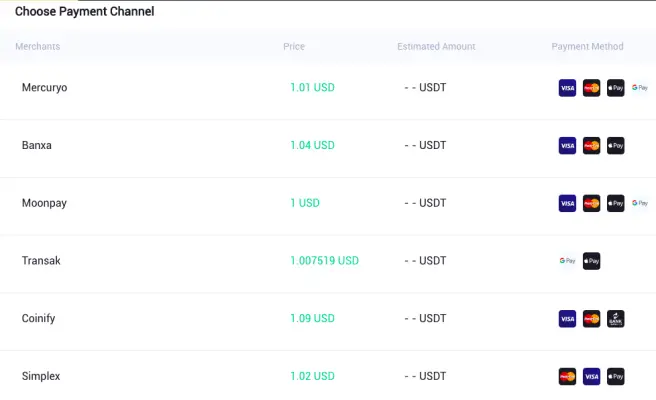Click the Visa icon in Simplex row
This screenshot has width=656, height=400.
pos(591,377)
